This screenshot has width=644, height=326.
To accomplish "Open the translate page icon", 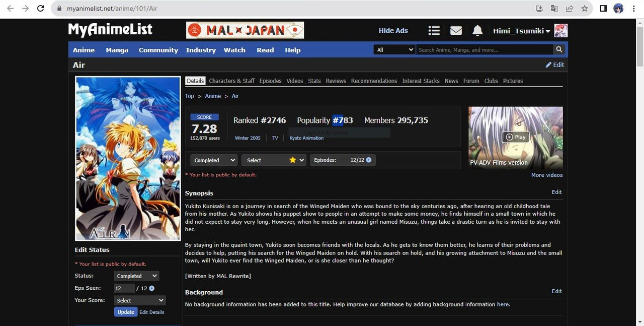I will coord(554,9).
